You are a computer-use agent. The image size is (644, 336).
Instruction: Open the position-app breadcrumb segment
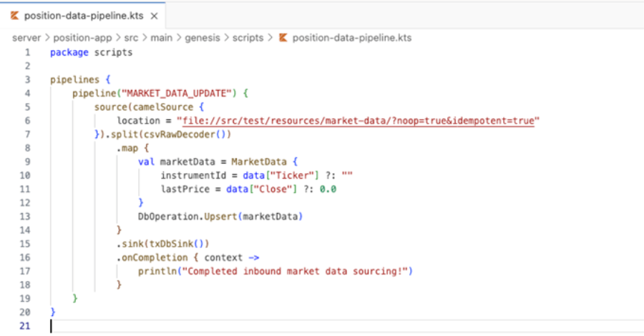click(x=82, y=38)
